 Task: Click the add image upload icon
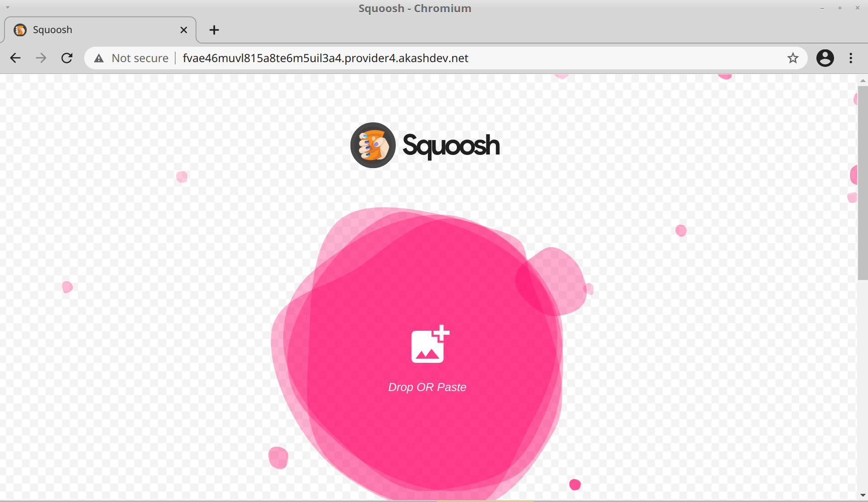click(x=430, y=344)
